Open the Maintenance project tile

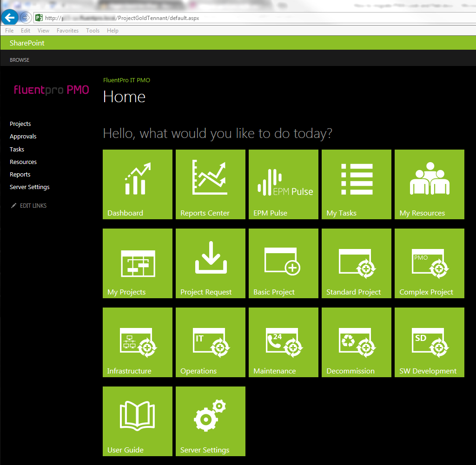point(284,342)
